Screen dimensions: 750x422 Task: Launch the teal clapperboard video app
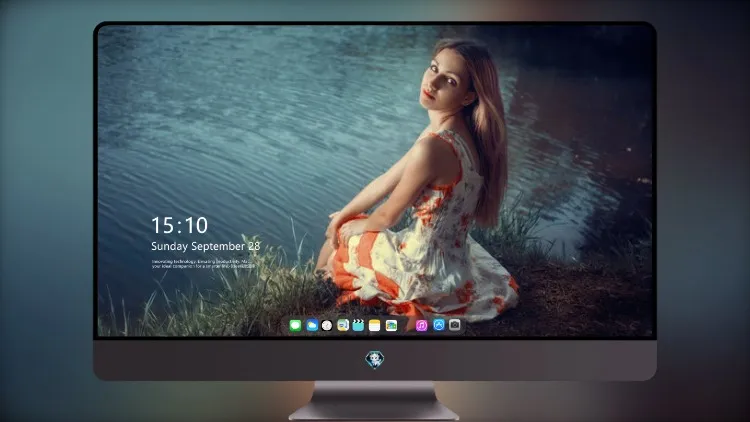tap(358, 326)
